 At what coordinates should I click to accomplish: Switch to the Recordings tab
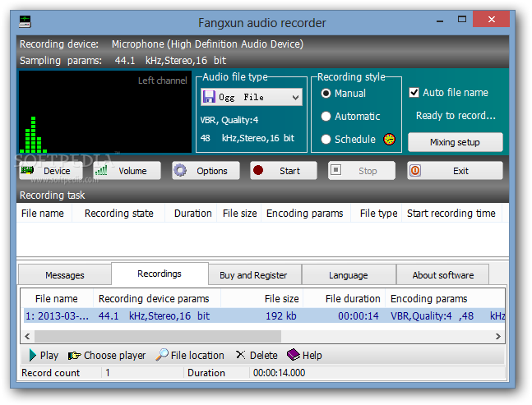click(160, 274)
